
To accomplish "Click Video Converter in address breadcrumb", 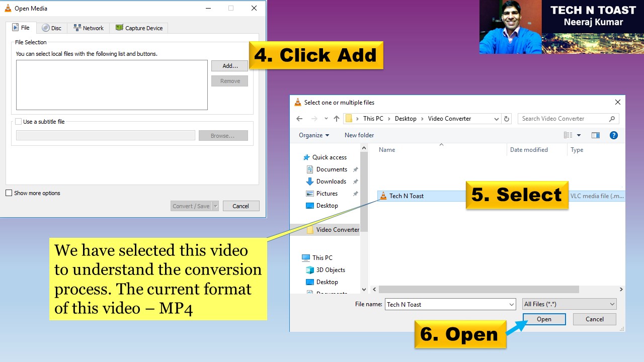I will tap(449, 119).
